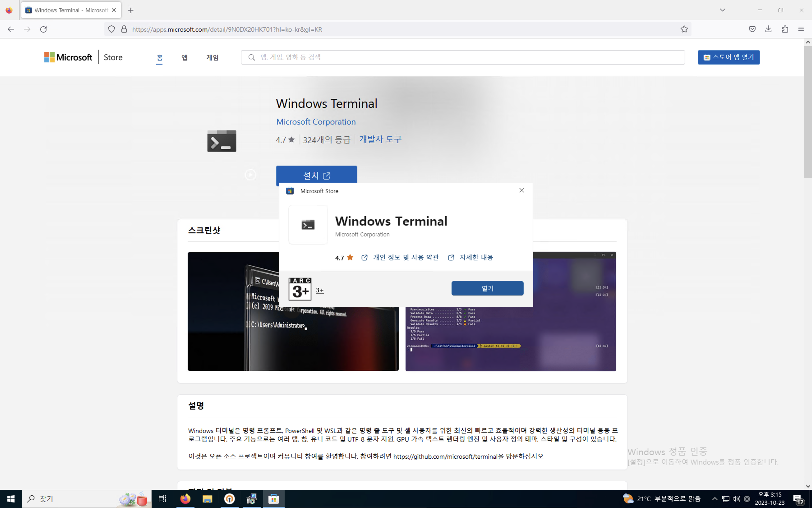Switch to the 앱 navigation tab
This screenshot has width=812, height=508.
185,58
